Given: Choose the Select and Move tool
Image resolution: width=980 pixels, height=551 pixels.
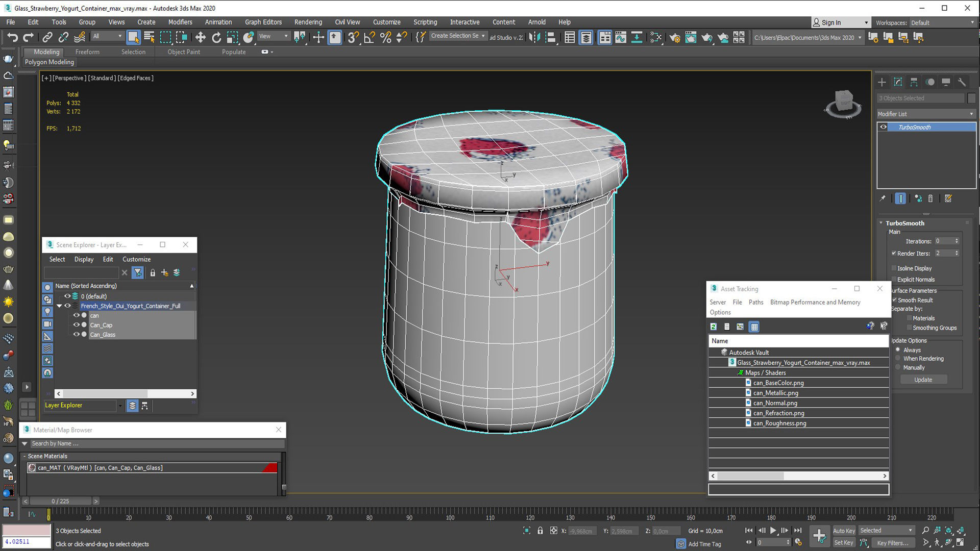Looking at the screenshot, I should [x=200, y=37].
